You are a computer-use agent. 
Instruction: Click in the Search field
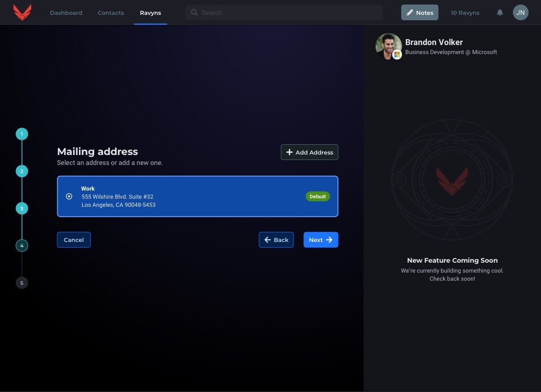point(284,13)
